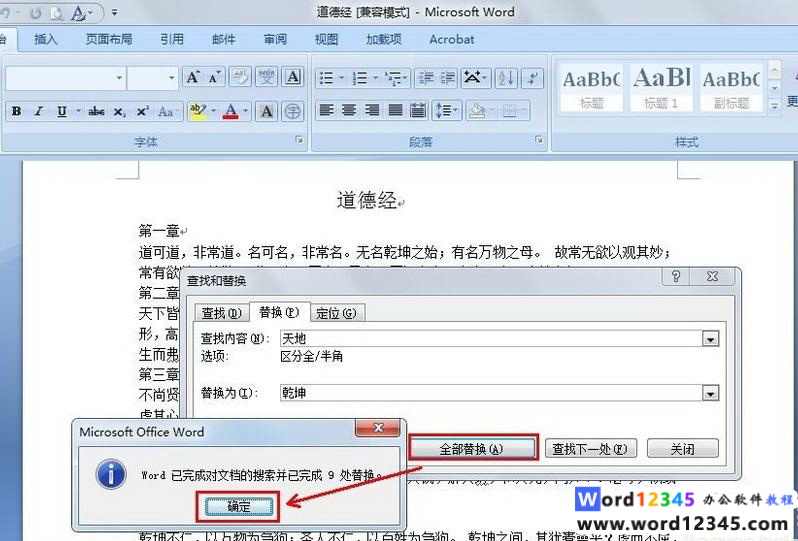Screen dimensions: 798x541
Task: Align text left
Action: (326, 110)
